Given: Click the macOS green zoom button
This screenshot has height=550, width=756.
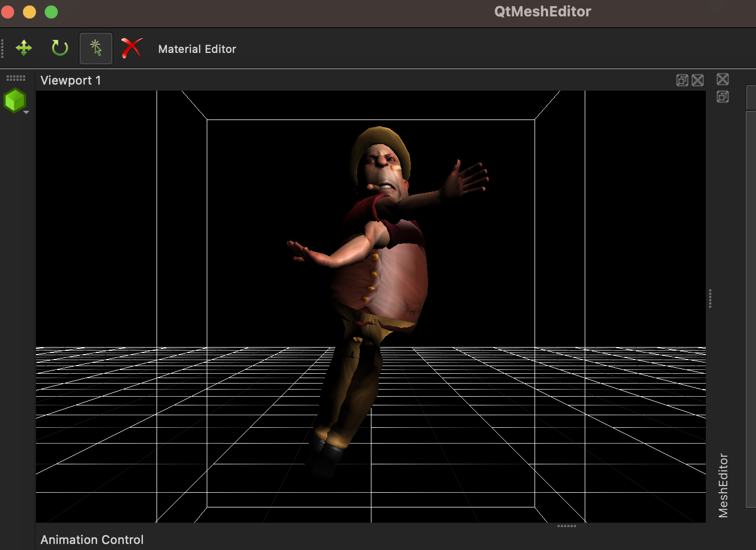Looking at the screenshot, I should (x=51, y=12).
